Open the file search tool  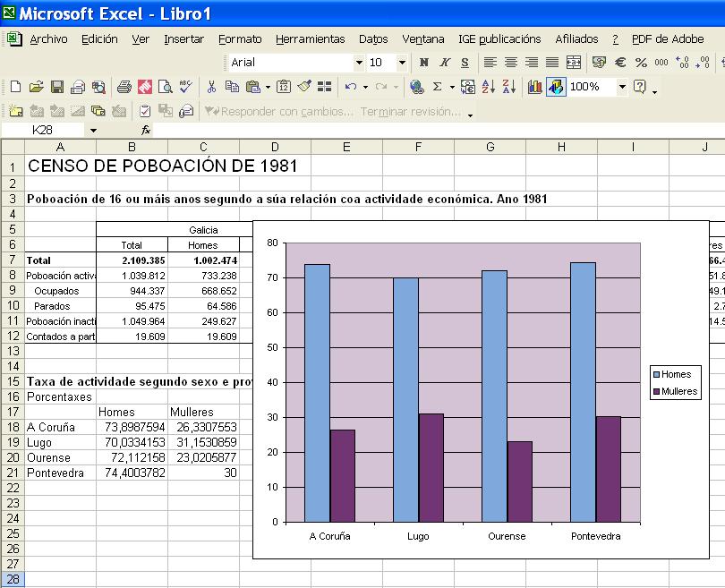coord(98,87)
